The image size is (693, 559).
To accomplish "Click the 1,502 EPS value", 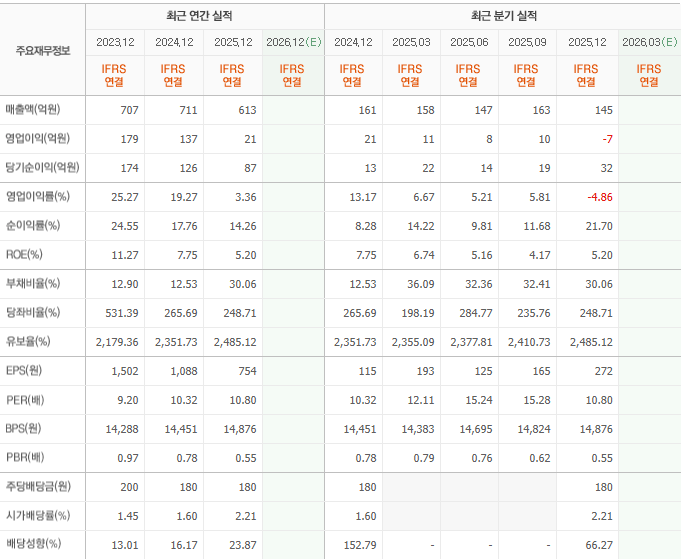I will (x=125, y=371).
